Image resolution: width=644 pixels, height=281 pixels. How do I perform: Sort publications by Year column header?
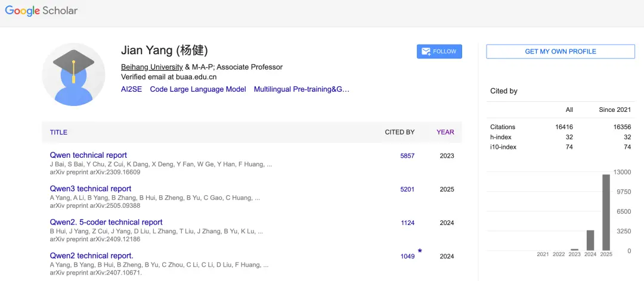[x=445, y=132]
